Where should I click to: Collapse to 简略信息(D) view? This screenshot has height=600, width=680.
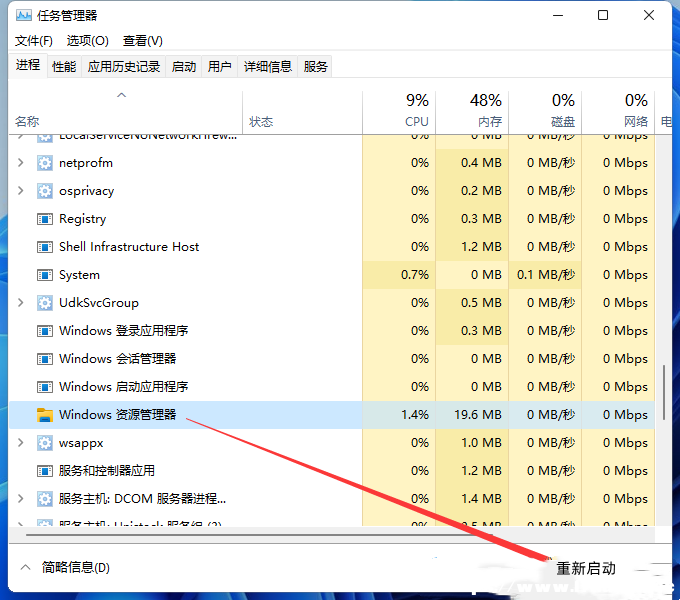[65, 567]
